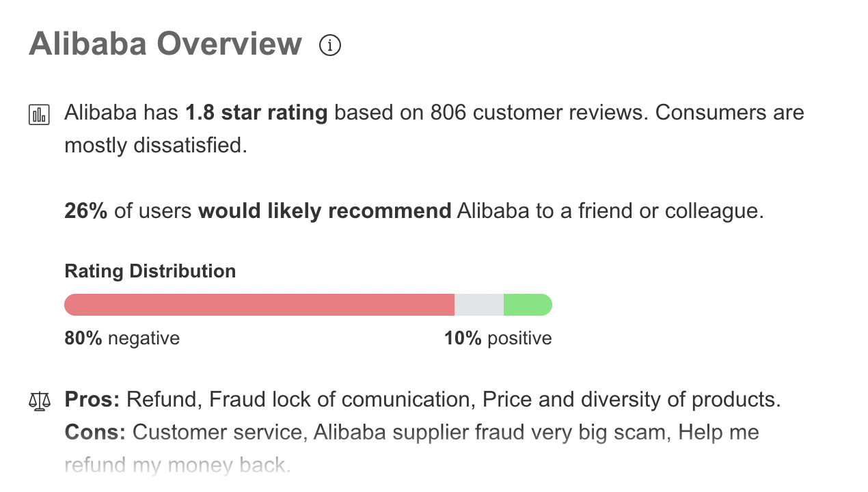Click the Rating Distribution label
This screenshot has height=492, width=868.
click(150, 271)
